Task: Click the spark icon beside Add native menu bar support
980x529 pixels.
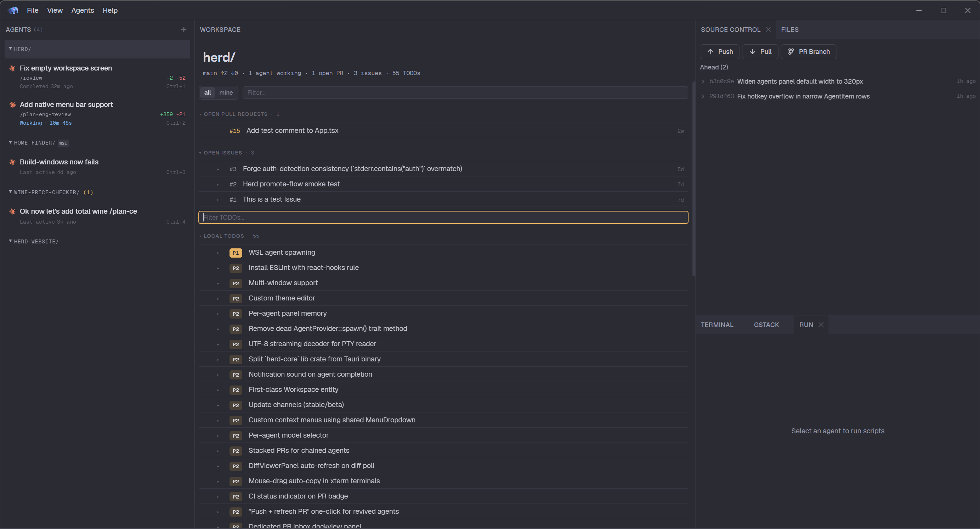Action: (12, 105)
